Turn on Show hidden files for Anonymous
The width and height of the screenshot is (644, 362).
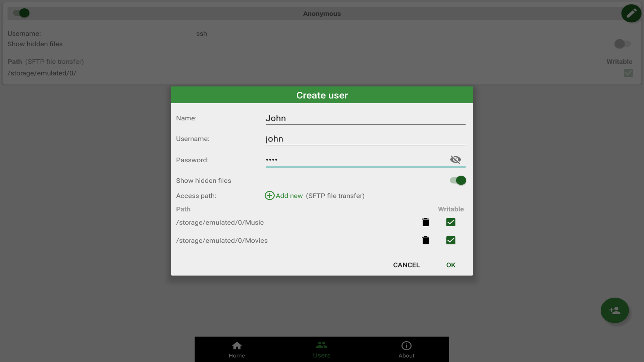click(x=622, y=44)
